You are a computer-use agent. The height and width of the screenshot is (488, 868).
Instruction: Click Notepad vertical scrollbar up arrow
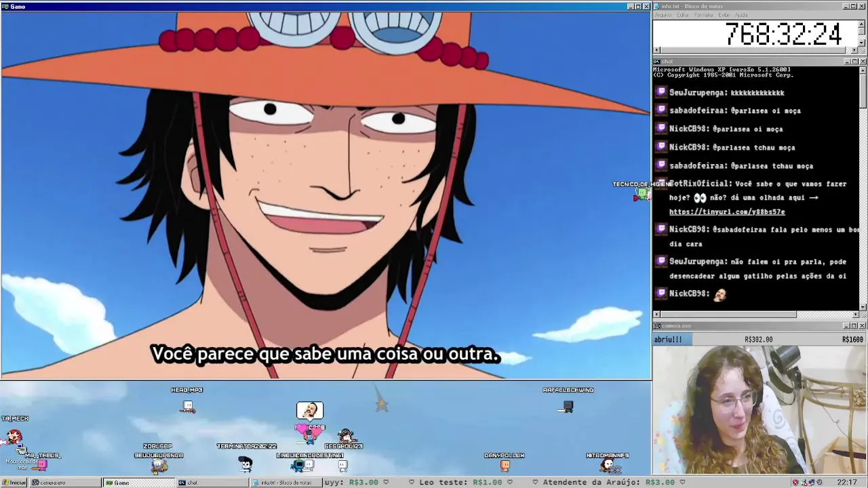pyautogui.click(x=863, y=24)
